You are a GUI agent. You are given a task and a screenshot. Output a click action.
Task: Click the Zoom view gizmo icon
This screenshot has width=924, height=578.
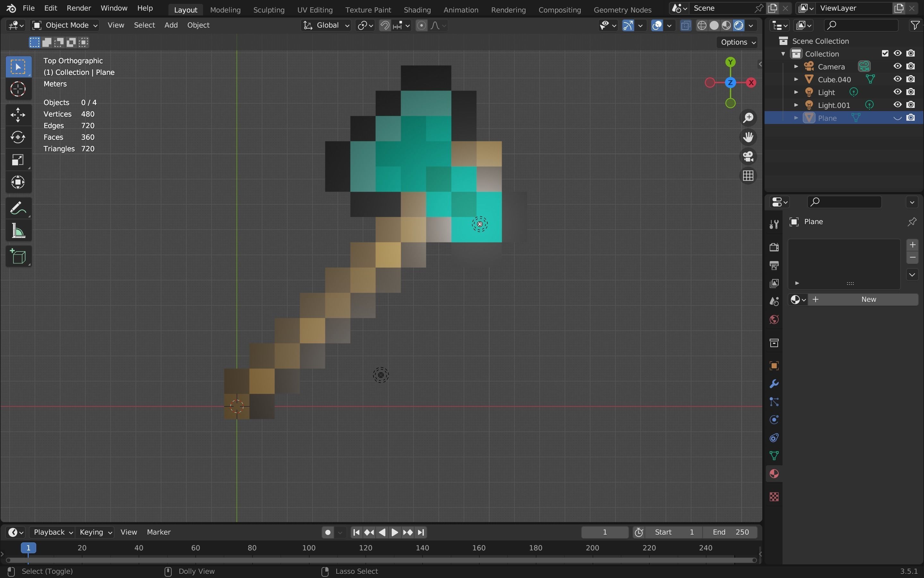click(x=748, y=118)
